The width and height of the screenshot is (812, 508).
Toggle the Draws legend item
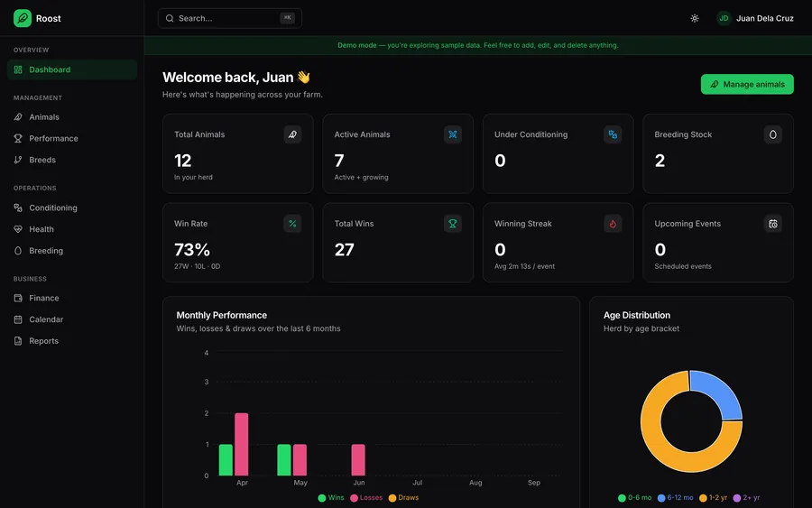pyautogui.click(x=403, y=498)
